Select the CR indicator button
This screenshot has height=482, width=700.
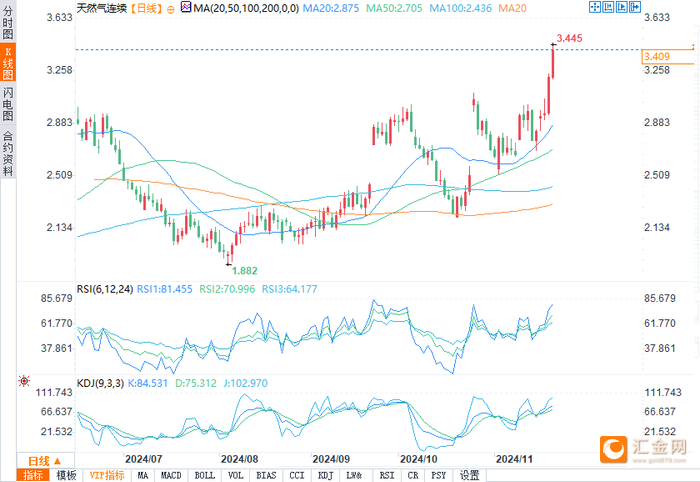[x=413, y=476]
